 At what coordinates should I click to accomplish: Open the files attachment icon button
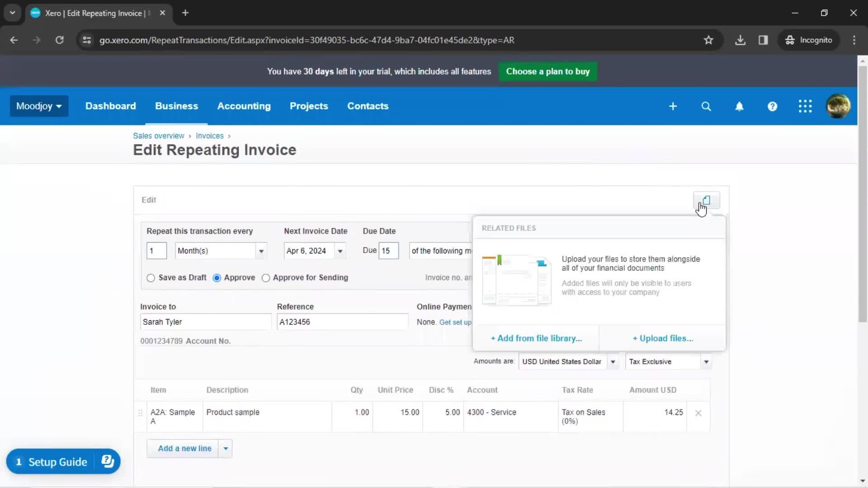coord(707,200)
